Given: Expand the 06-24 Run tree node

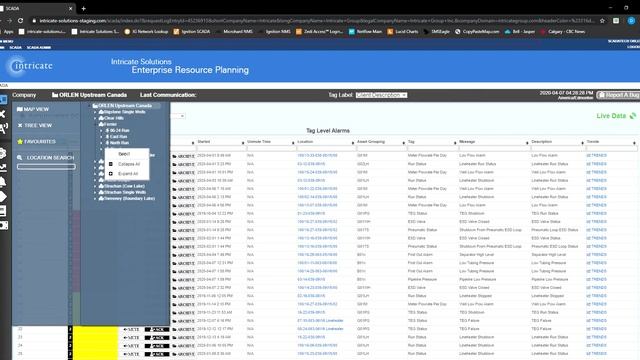Looking at the screenshot, I should [102, 131].
